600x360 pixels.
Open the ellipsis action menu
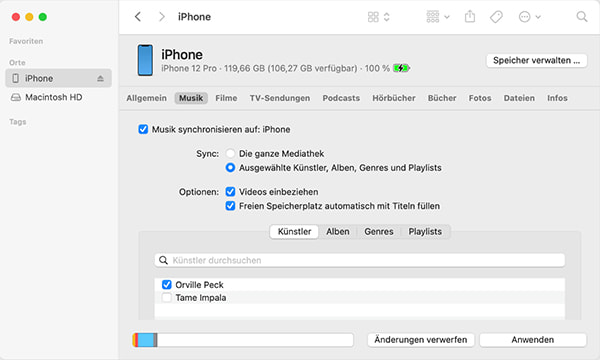point(530,17)
